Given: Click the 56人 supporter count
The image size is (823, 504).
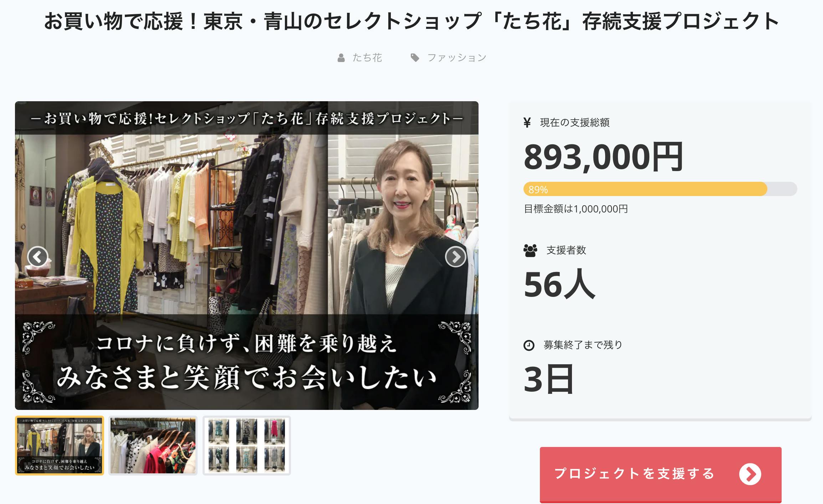Looking at the screenshot, I should (559, 284).
